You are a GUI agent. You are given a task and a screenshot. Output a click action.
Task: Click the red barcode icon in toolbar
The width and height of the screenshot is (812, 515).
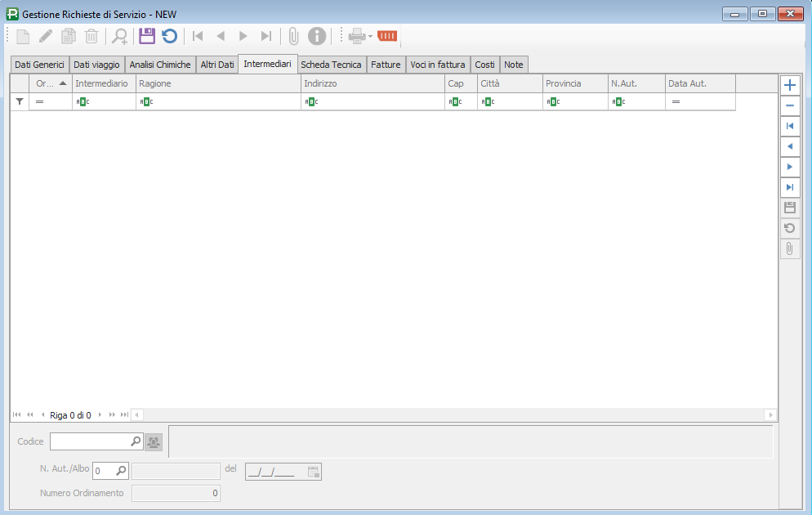point(387,36)
